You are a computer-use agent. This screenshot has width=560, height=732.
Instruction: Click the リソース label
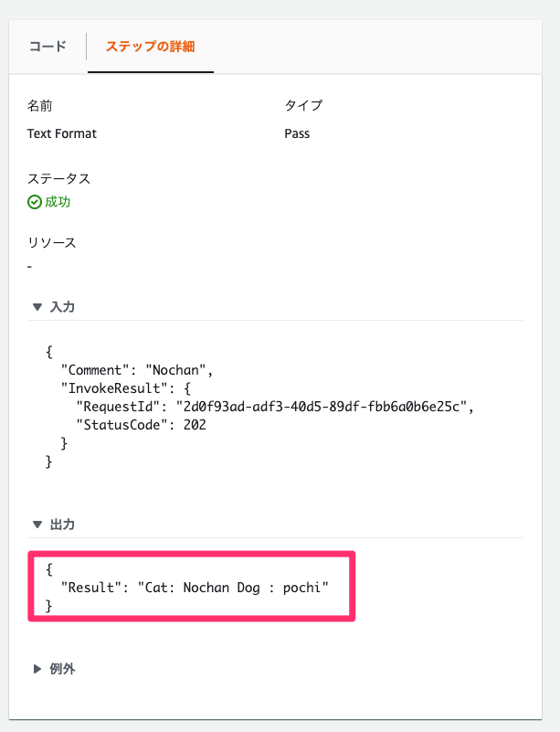(x=51, y=243)
